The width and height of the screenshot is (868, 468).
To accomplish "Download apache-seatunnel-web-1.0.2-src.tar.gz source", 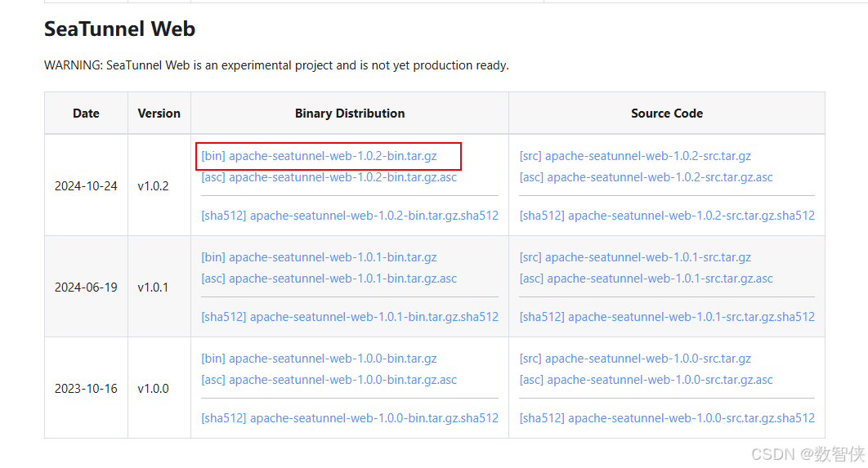I will pyautogui.click(x=635, y=156).
